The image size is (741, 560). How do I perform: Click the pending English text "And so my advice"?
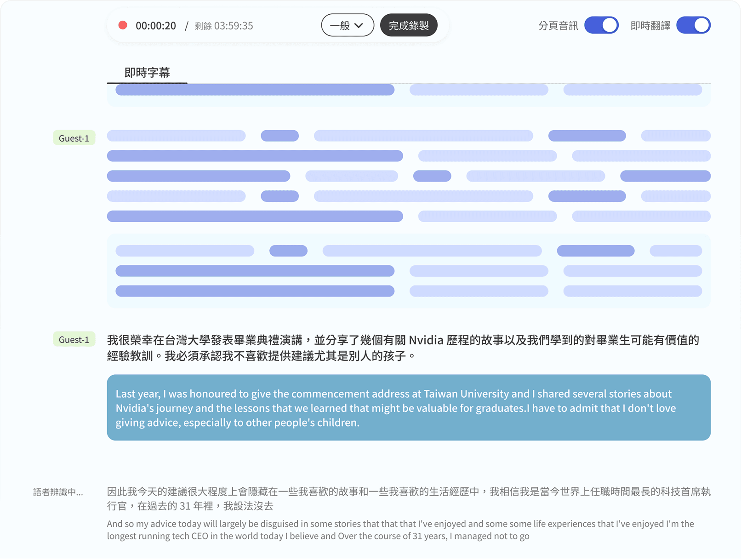click(x=400, y=530)
